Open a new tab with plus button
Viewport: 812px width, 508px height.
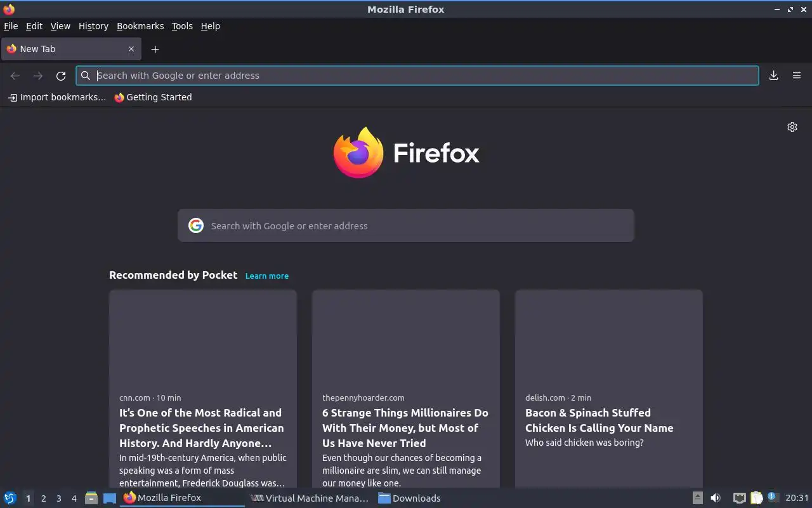coord(155,49)
